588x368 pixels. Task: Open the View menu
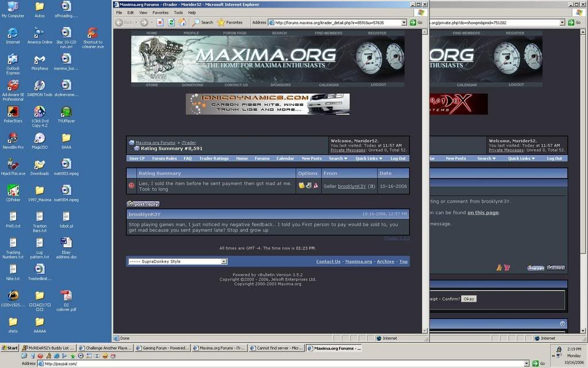click(x=143, y=13)
